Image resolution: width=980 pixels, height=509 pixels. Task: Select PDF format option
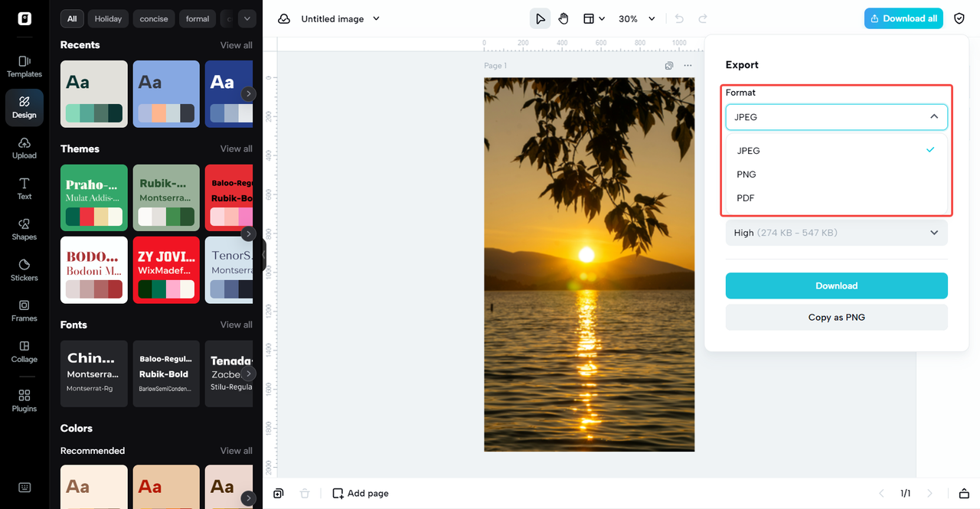746,198
